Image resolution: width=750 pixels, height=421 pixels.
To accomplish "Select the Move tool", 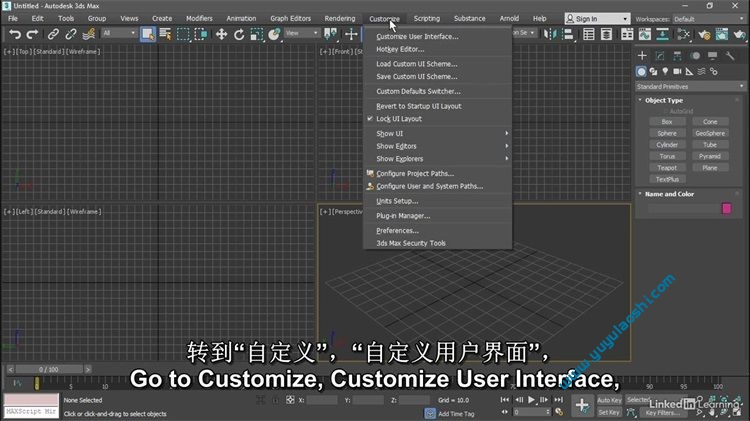I will (221, 34).
